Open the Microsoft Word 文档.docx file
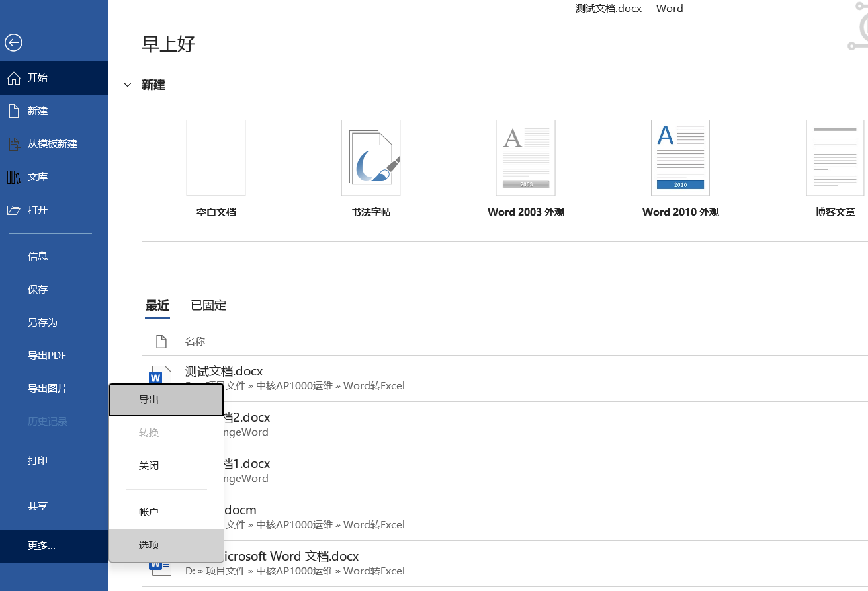868x591 pixels. coord(505,564)
